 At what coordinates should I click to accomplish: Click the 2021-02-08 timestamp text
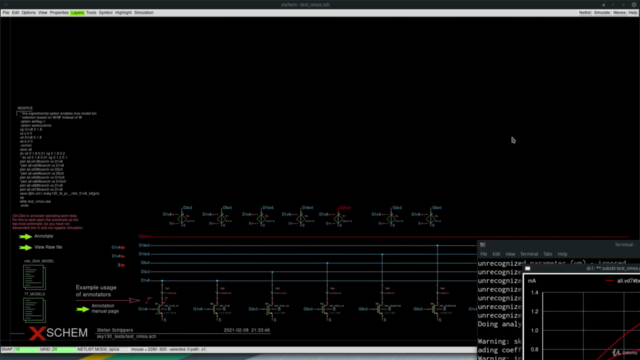coord(247,330)
